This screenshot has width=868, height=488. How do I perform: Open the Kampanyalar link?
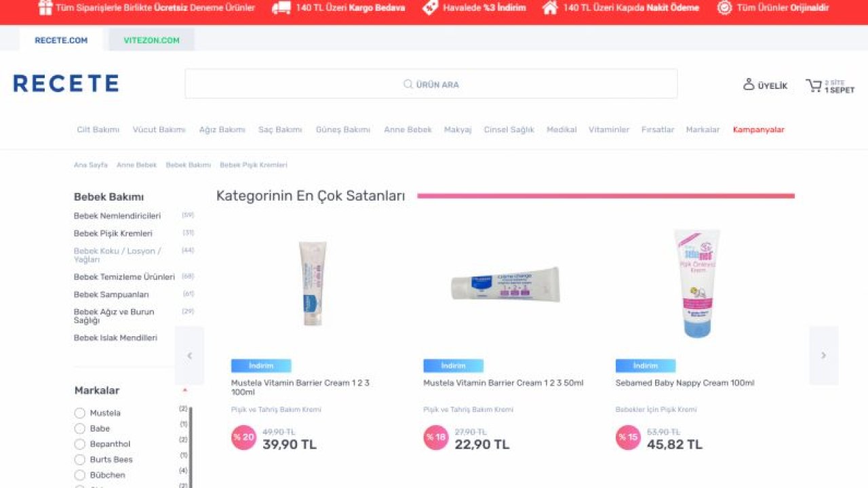pos(758,129)
